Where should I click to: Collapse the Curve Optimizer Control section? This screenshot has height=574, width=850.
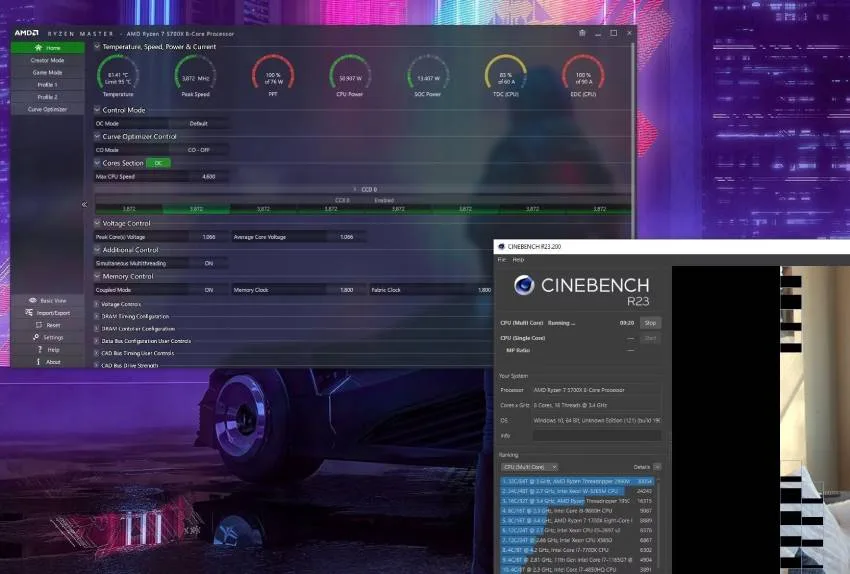(97, 136)
